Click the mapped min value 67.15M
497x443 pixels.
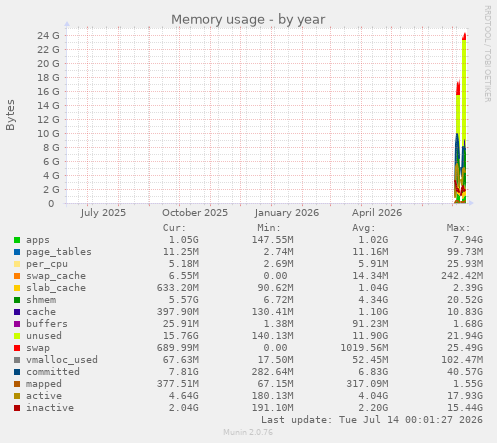tap(275, 384)
